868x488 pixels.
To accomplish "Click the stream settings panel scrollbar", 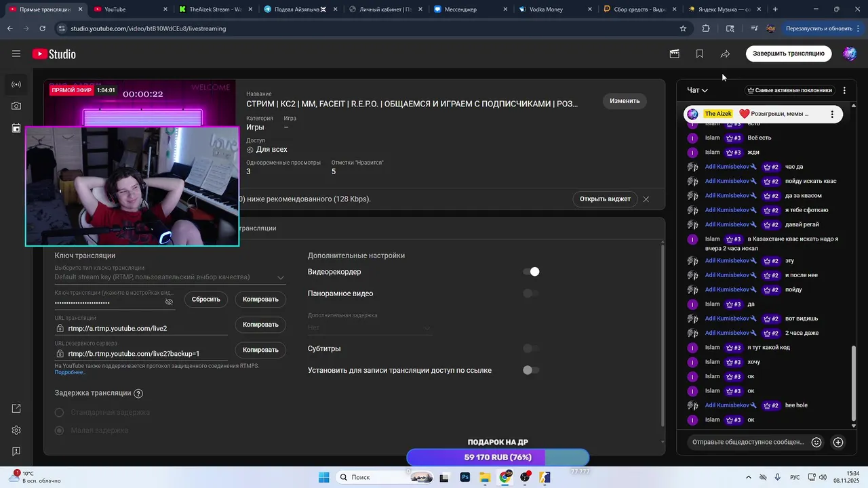I will tap(663, 335).
